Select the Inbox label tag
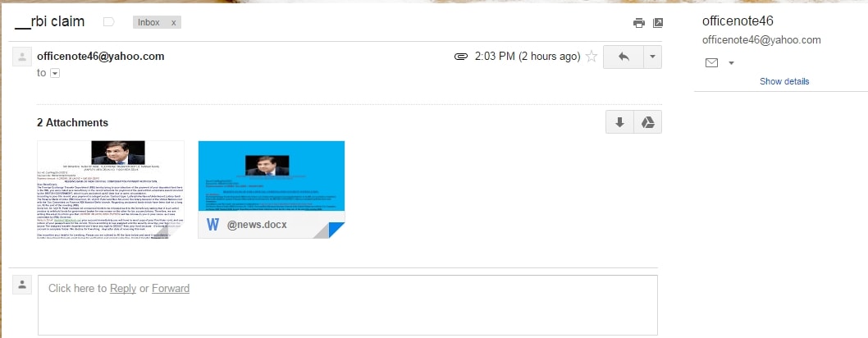Viewport: 868px width, 338px height. 149,23
